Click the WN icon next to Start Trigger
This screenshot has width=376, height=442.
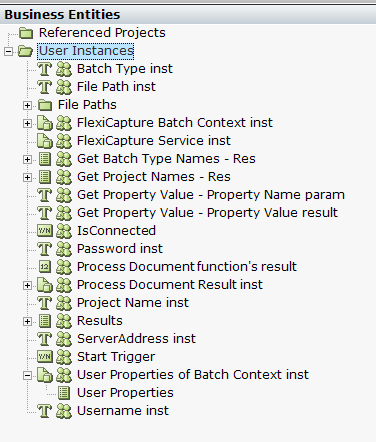tap(45, 357)
